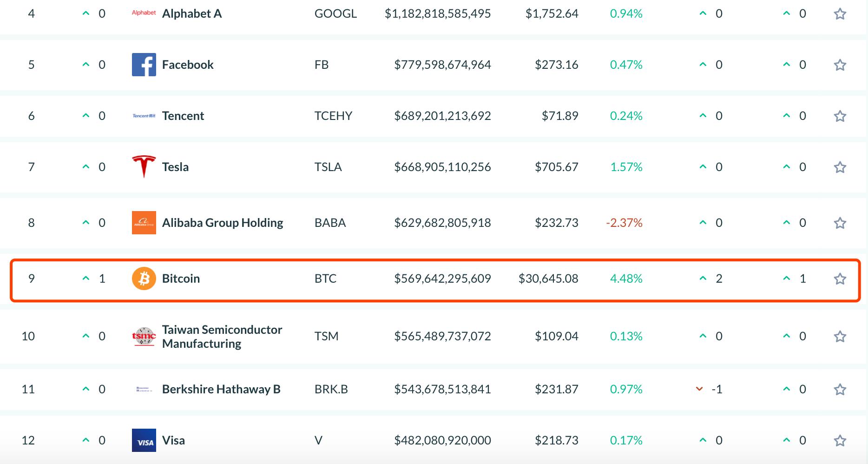Toggle the favorite star for Tesla
The height and width of the screenshot is (464, 868).
tap(840, 167)
